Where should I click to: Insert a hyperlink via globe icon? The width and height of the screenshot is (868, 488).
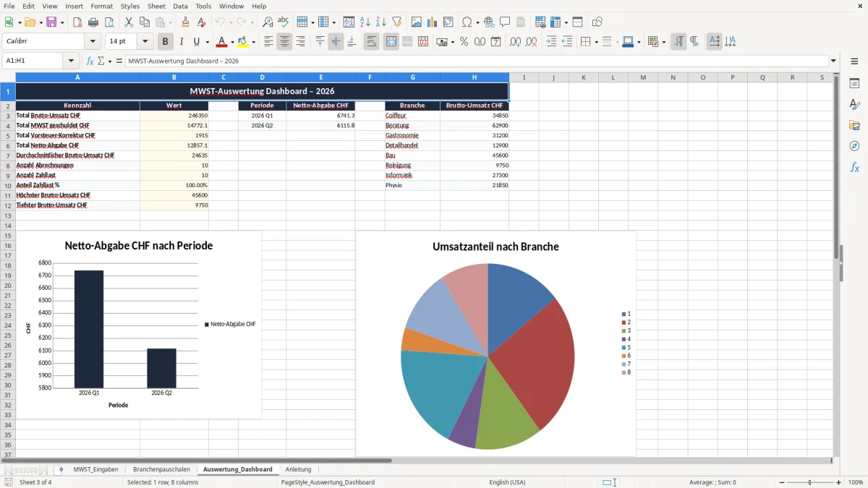click(489, 22)
